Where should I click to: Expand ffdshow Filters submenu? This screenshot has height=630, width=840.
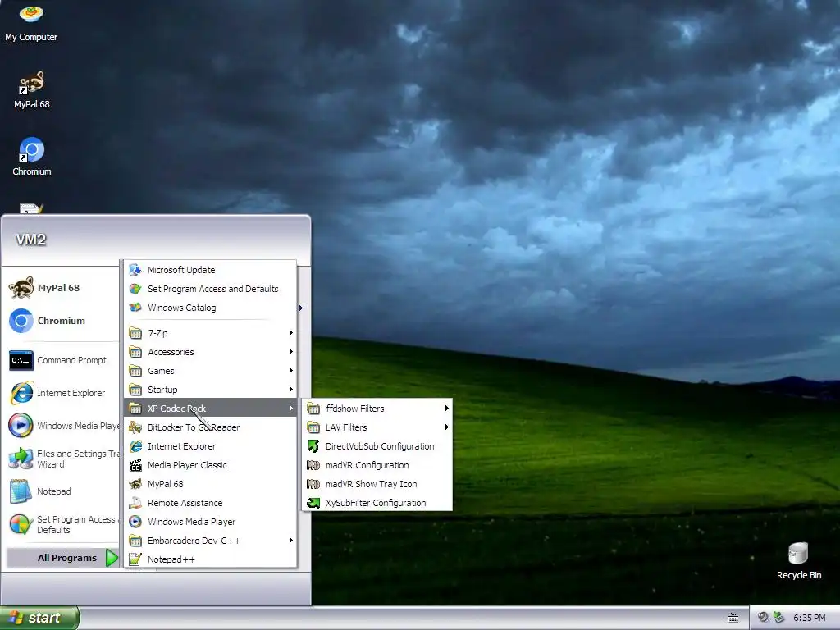tap(377, 409)
